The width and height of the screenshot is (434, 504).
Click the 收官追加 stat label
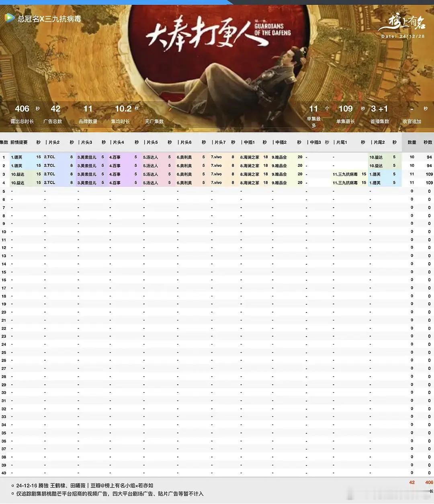click(412, 121)
